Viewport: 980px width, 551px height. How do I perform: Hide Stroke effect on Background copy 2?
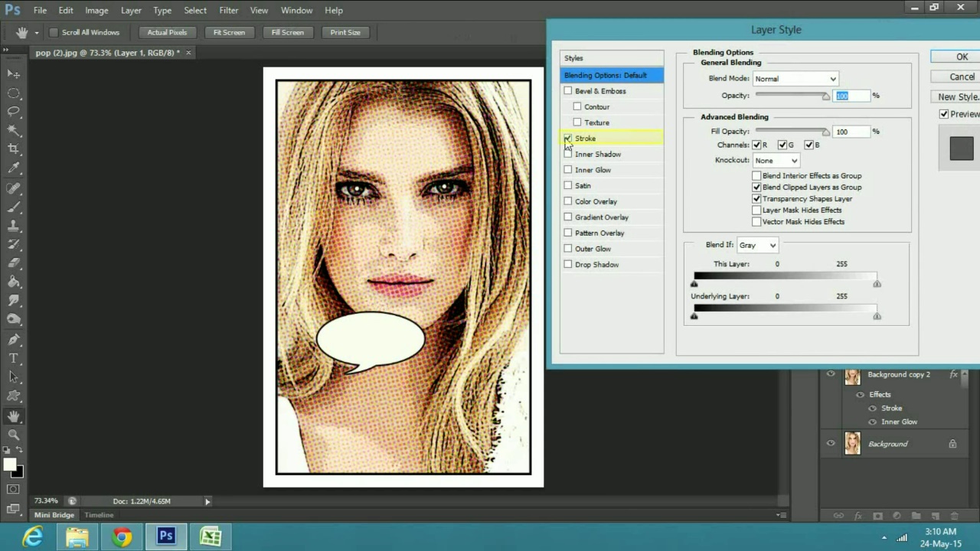pyautogui.click(x=873, y=409)
